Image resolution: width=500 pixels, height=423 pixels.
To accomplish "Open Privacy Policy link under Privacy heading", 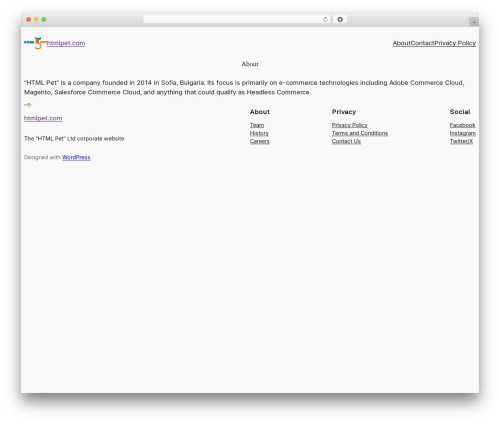I will point(350,125).
